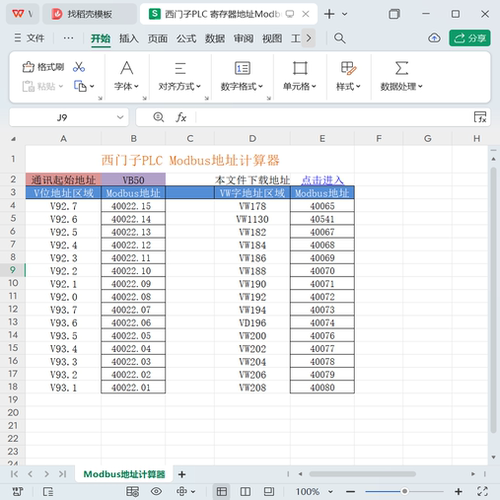Click the cloud upload icon
500x500 pixels.
(434, 38)
